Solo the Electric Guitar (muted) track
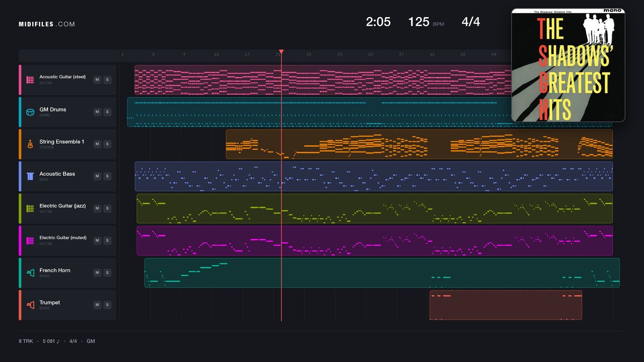Screen dimensions: 644x362 click(107, 241)
